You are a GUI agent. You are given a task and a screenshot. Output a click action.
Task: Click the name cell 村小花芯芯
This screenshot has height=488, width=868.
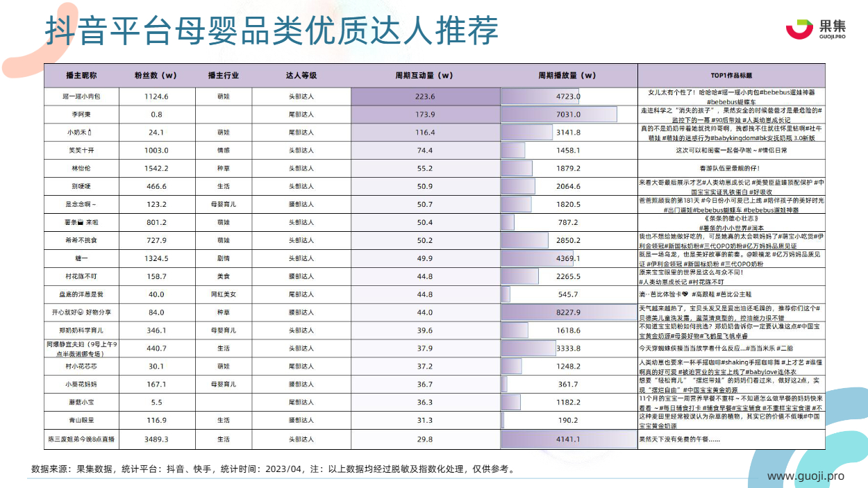point(81,367)
